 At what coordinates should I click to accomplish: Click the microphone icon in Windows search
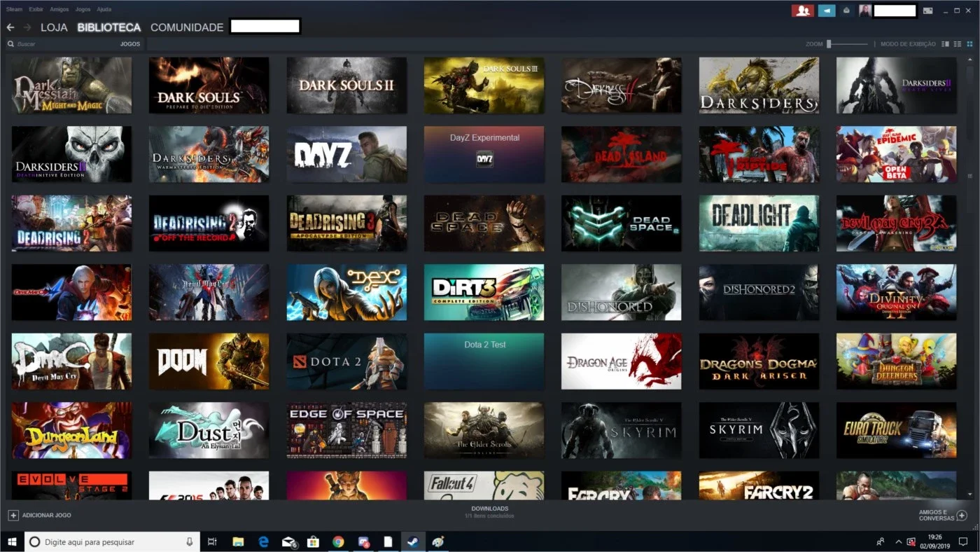(x=189, y=541)
